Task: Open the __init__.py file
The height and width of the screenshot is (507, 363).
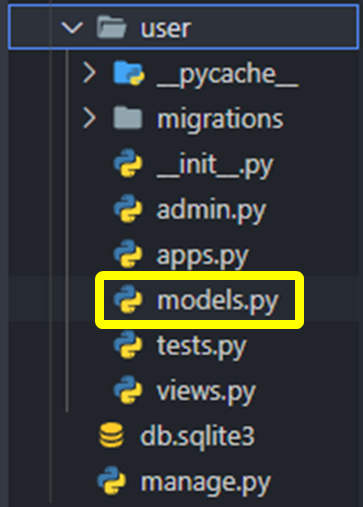Action: tap(215, 166)
